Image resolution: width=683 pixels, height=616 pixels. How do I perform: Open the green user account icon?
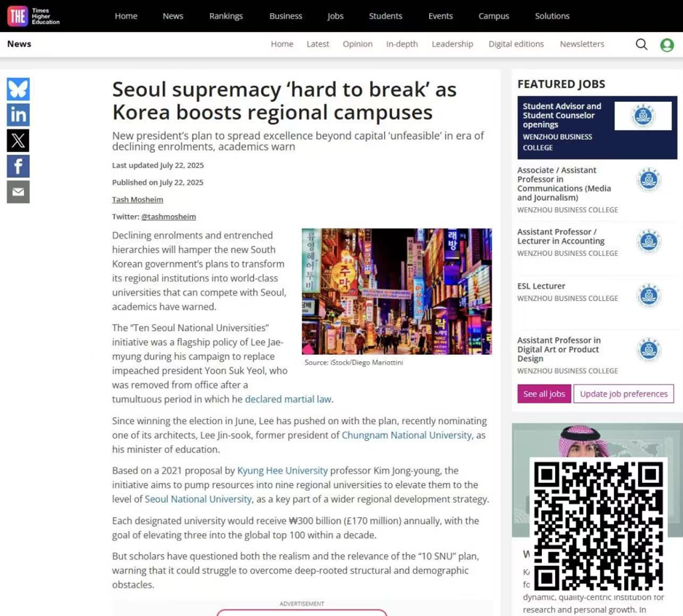click(x=667, y=45)
